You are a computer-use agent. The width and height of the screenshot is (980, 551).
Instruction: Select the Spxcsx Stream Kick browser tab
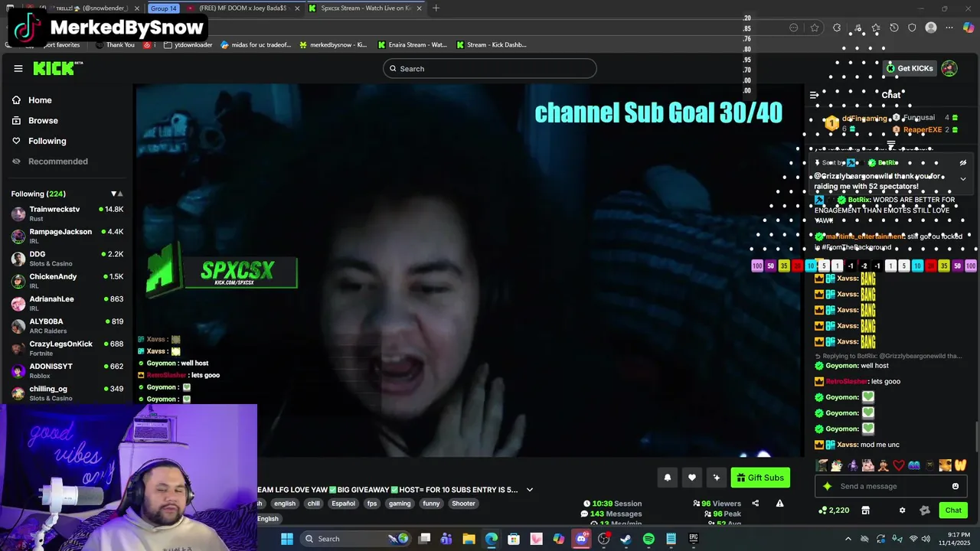pos(365,8)
